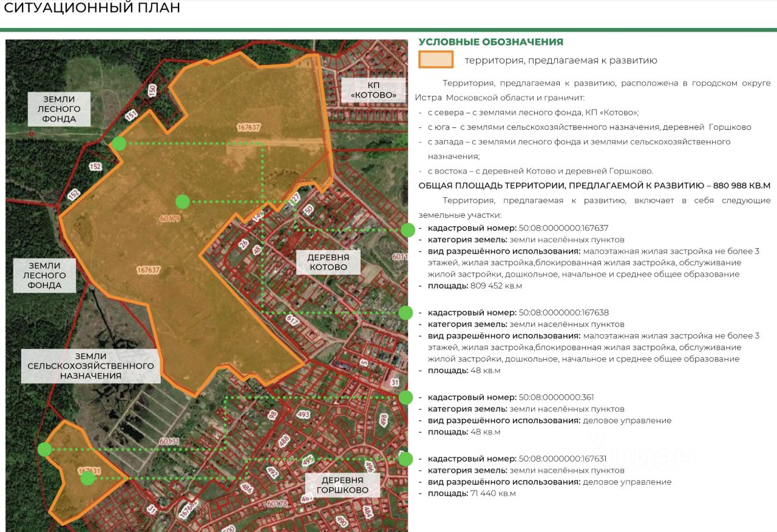This screenshot has width=777, height=532.
Task: Select the «СИТУАЦИОННЫЙ ПЛАН» page title
Action: [x=92, y=8]
